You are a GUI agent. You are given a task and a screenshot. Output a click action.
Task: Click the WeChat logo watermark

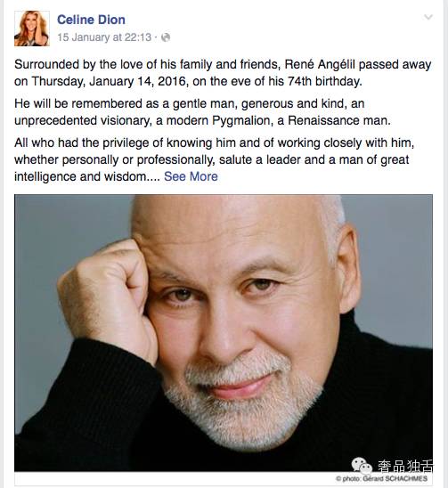(x=362, y=466)
